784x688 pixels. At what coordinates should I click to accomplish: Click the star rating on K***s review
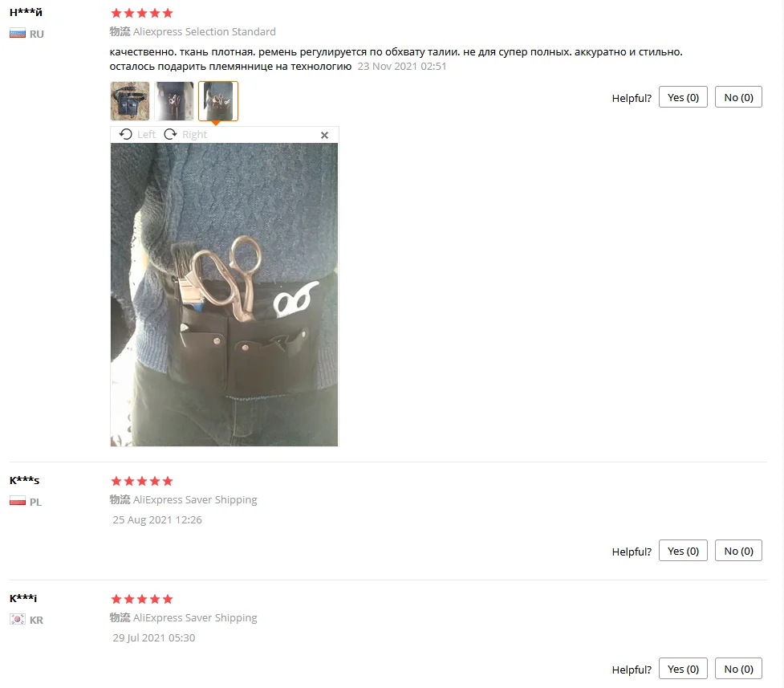point(142,481)
